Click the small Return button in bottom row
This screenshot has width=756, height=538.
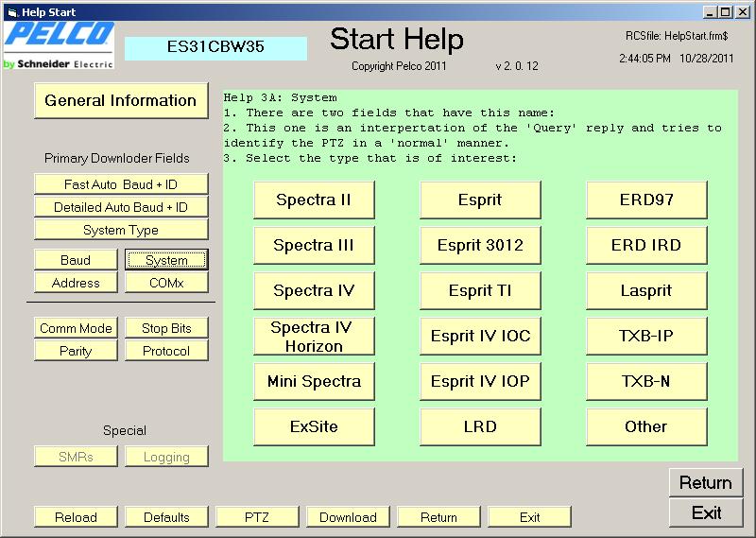pyautogui.click(x=438, y=517)
